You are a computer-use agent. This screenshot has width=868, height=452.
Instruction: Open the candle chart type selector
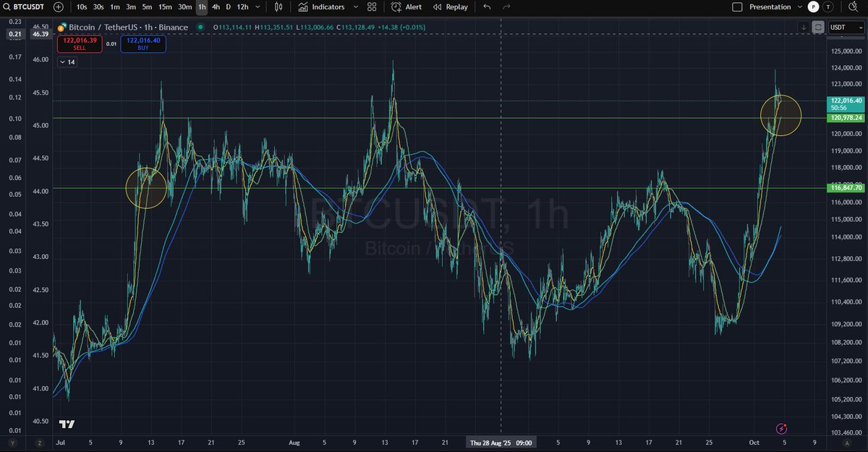pos(278,7)
